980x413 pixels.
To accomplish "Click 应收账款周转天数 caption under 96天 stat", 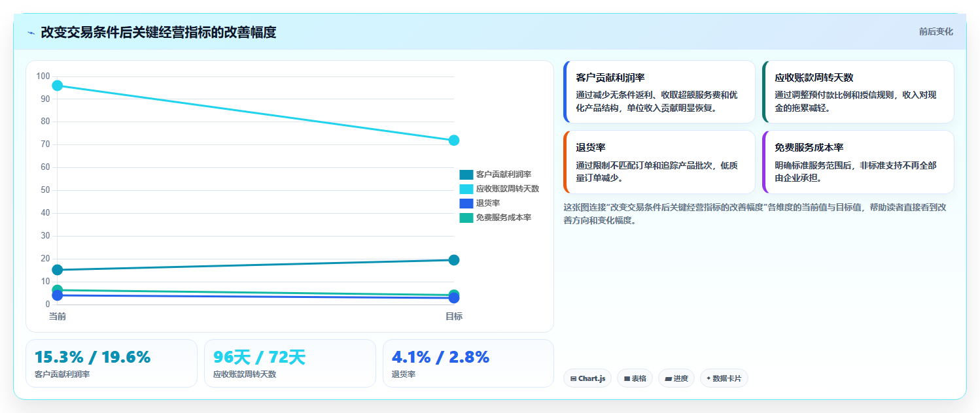I will [x=245, y=374].
